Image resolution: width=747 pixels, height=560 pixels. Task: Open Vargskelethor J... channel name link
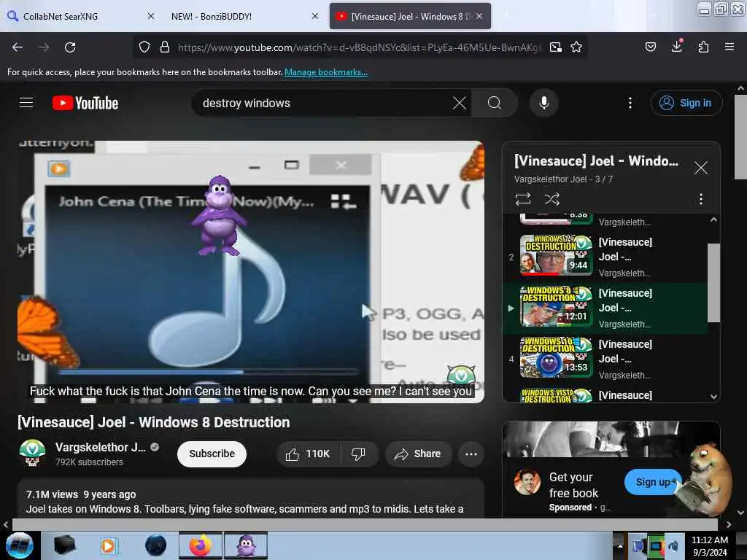point(100,447)
